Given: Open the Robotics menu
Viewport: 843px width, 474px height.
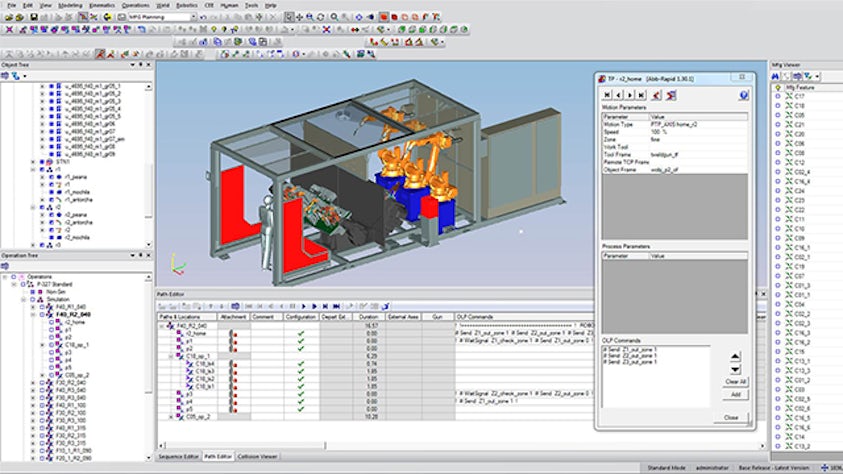Looking at the screenshot, I should pyautogui.click(x=187, y=5).
